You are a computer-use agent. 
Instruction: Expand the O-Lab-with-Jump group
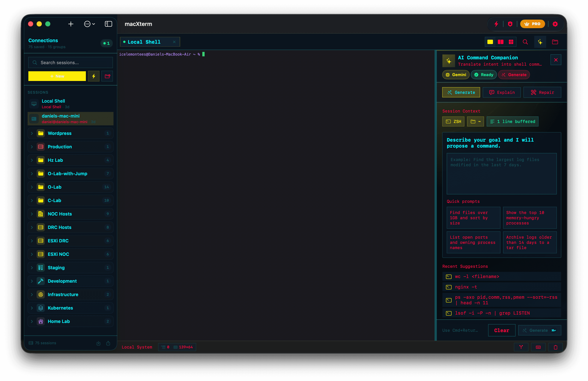(x=70, y=174)
